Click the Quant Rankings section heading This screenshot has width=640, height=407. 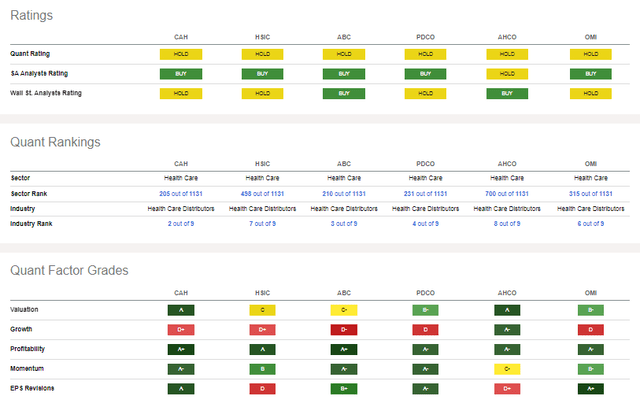[x=55, y=142]
